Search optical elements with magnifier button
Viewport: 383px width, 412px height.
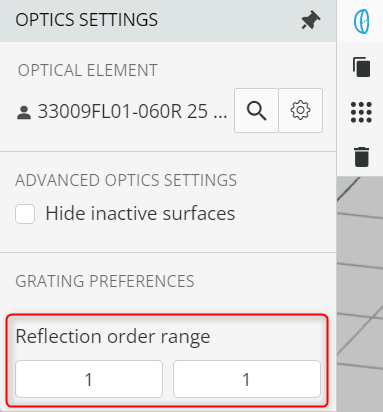256,111
